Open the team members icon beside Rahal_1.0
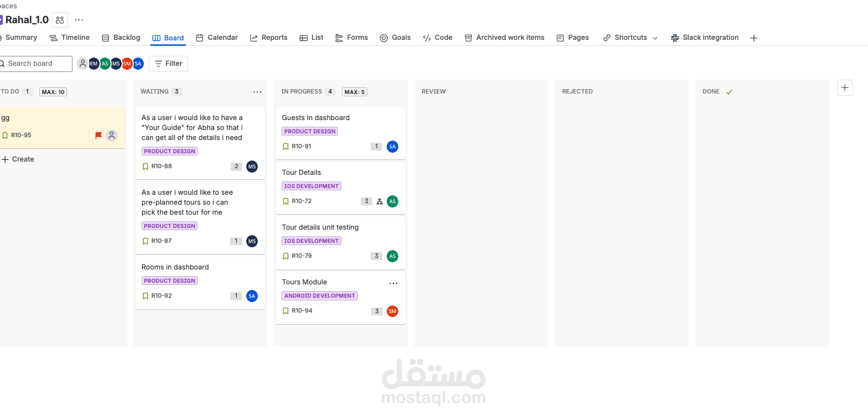Screen dimensions: 868x415 [x=60, y=20]
